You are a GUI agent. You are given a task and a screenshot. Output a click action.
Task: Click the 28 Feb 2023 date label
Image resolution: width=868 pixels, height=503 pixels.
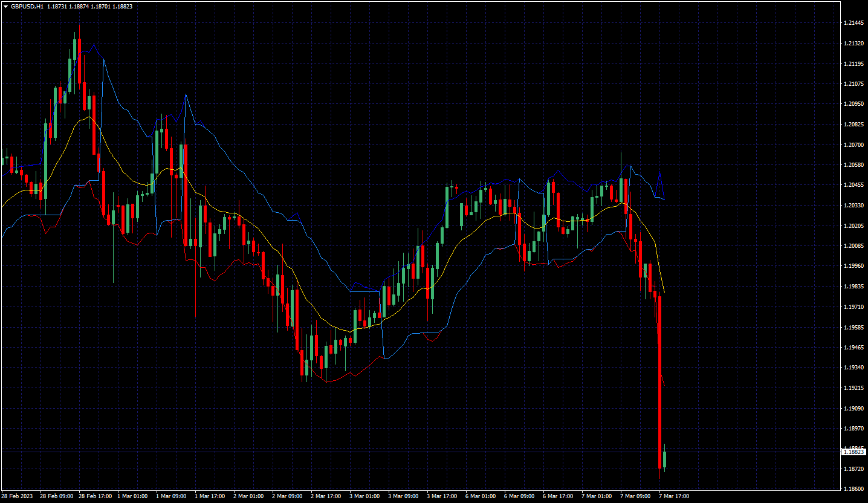click(x=17, y=496)
